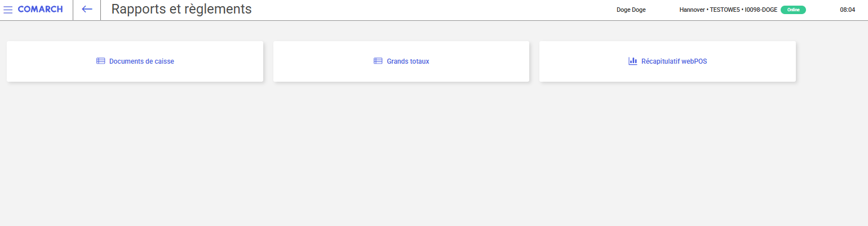Click the Rapports et règlements page title
Image resolution: width=868 pixels, height=226 pixels.
pos(181,9)
